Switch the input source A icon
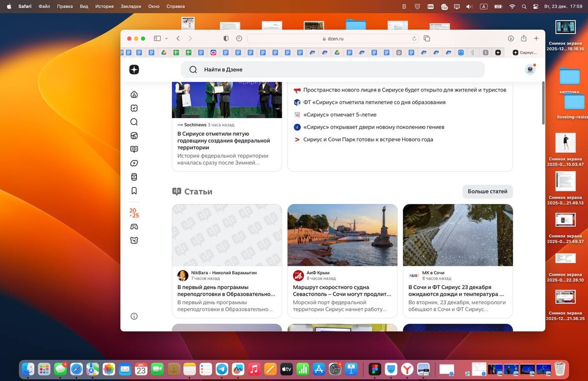 [484, 6]
